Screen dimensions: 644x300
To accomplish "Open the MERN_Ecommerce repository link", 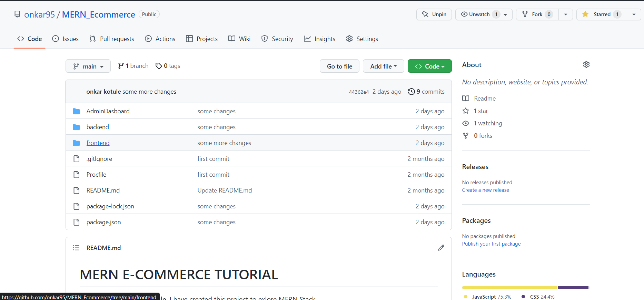I will [x=98, y=14].
